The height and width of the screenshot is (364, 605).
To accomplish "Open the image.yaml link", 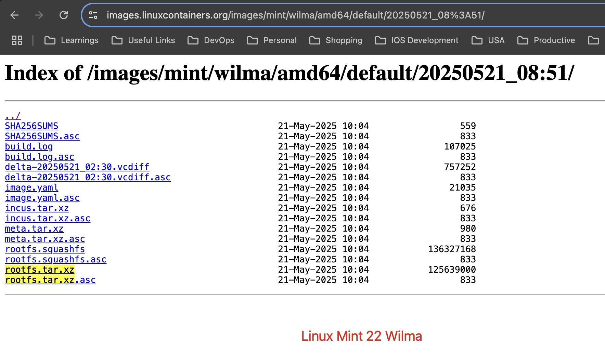I will (31, 187).
